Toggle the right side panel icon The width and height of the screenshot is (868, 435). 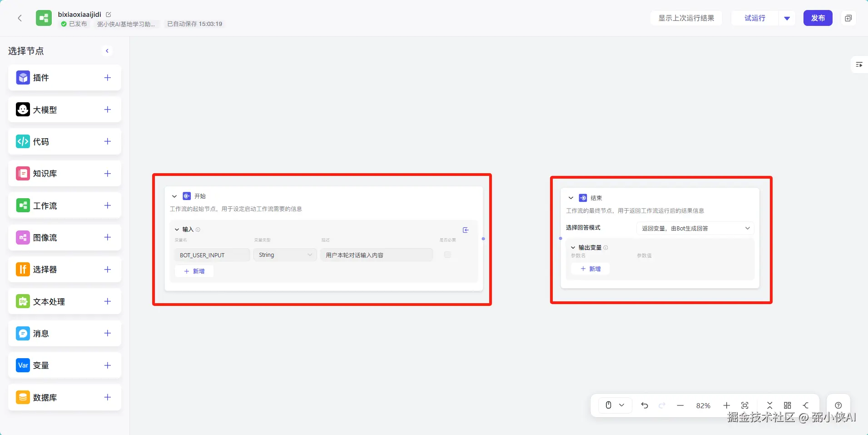click(859, 65)
